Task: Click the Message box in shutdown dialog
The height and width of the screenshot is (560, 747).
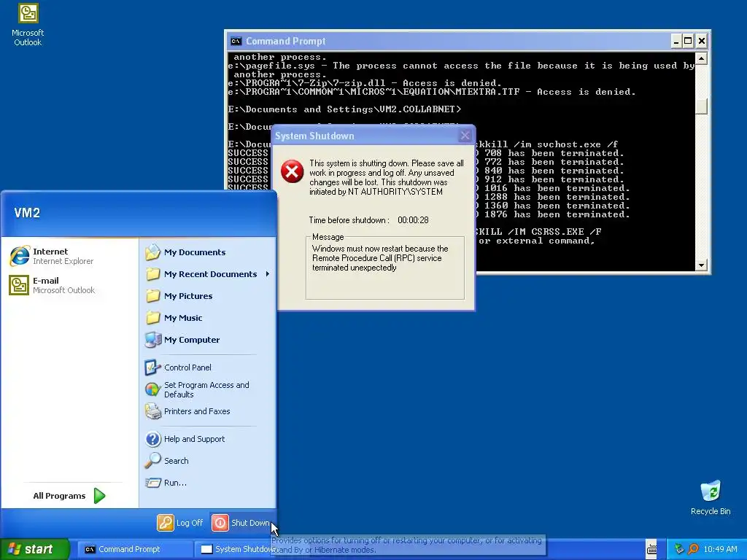Action: pyautogui.click(x=385, y=268)
